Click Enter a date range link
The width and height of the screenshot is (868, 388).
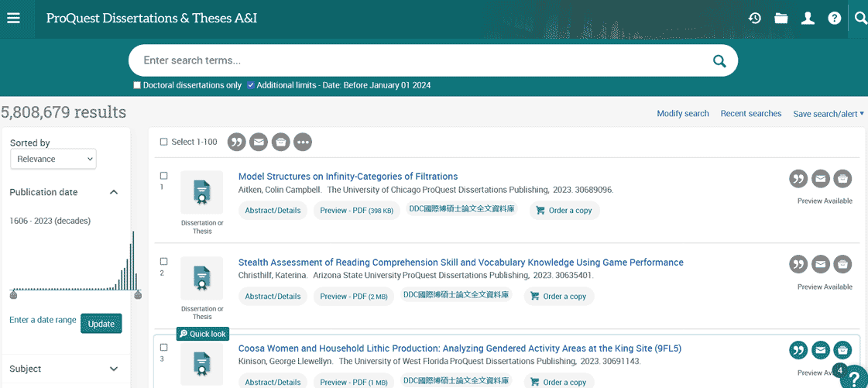point(43,320)
